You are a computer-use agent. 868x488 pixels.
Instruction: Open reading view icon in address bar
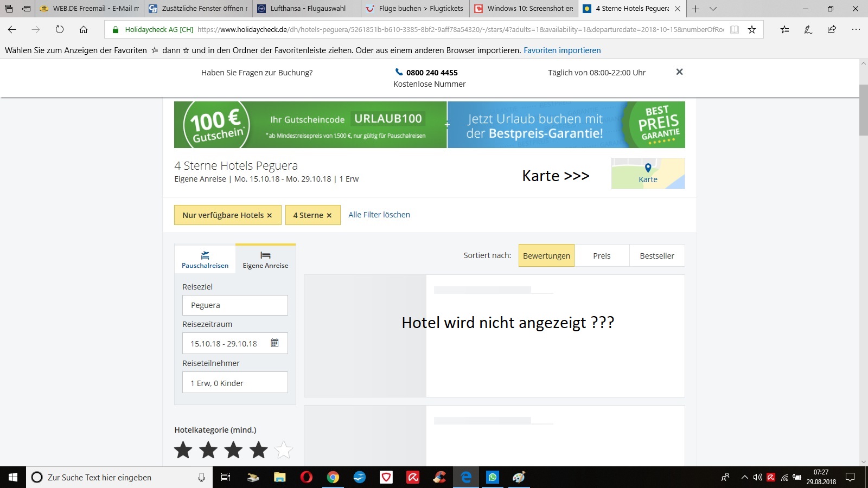735,29
